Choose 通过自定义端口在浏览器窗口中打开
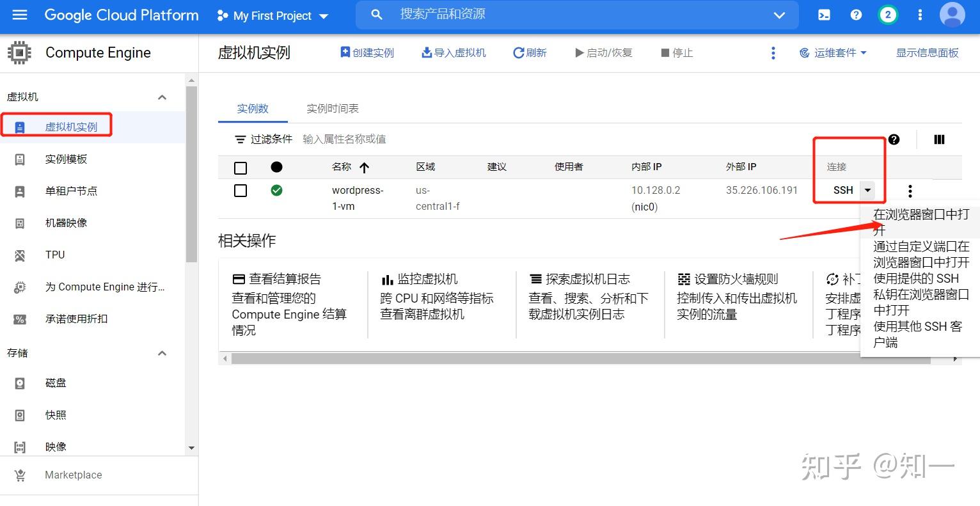This screenshot has height=506, width=980. pos(921,254)
